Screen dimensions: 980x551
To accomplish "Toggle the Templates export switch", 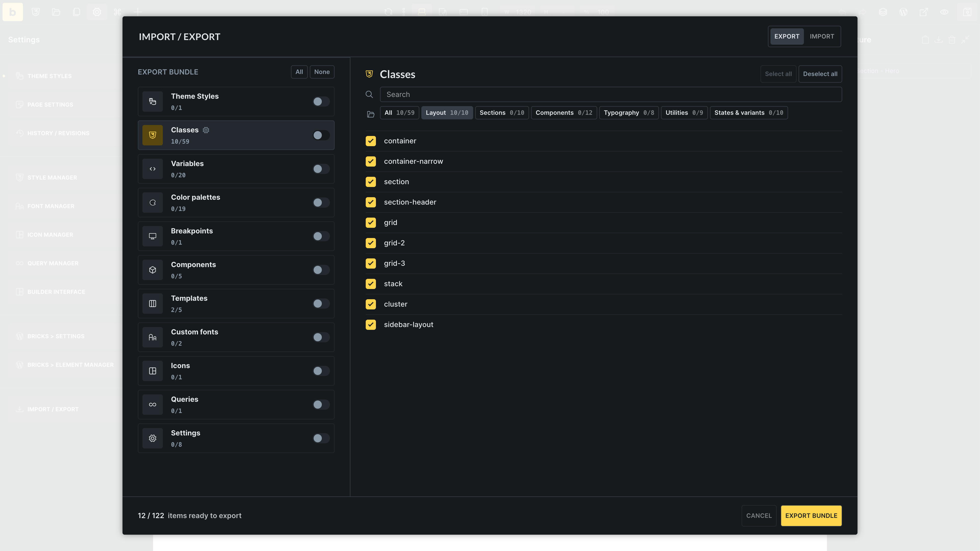I will click(x=321, y=304).
